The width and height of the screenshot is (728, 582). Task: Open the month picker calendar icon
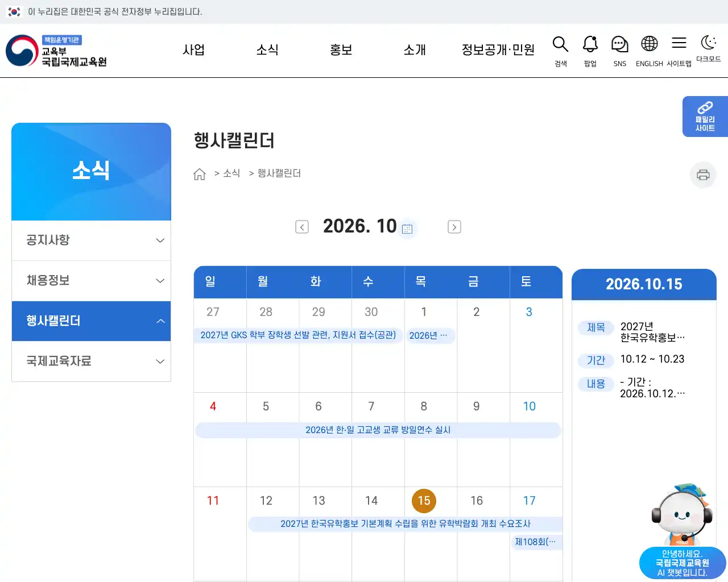coord(407,228)
